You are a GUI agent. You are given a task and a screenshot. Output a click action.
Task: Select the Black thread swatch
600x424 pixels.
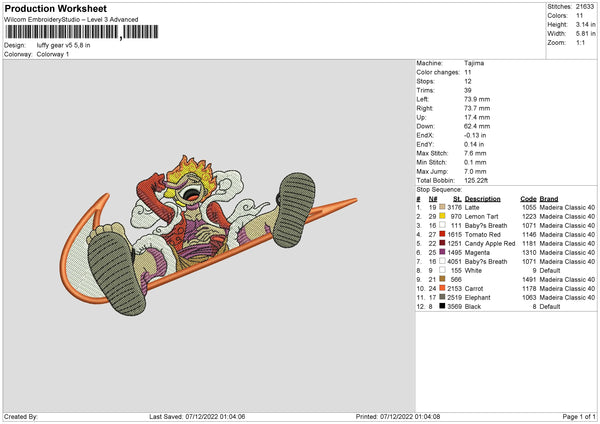pos(442,306)
